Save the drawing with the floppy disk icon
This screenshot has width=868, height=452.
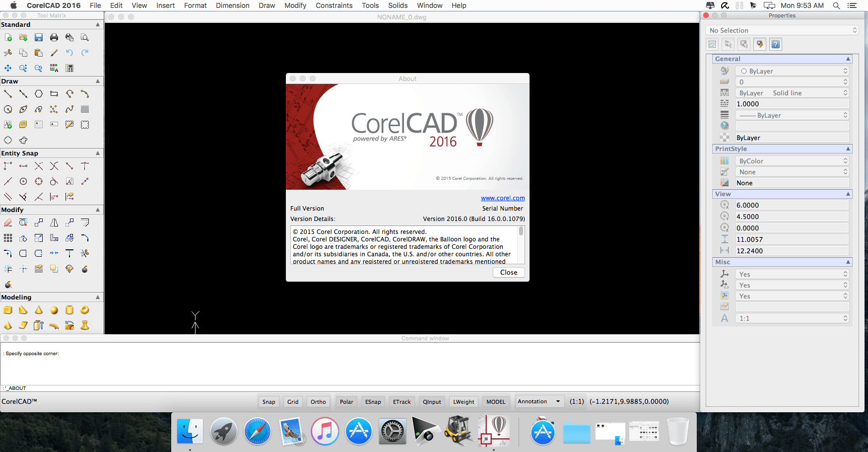click(39, 37)
